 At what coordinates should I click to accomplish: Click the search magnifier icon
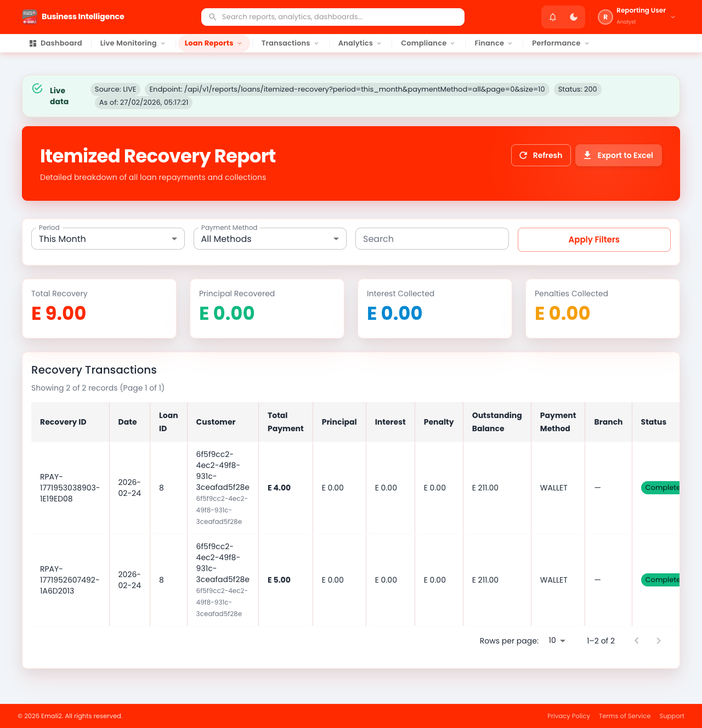[212, 17]
